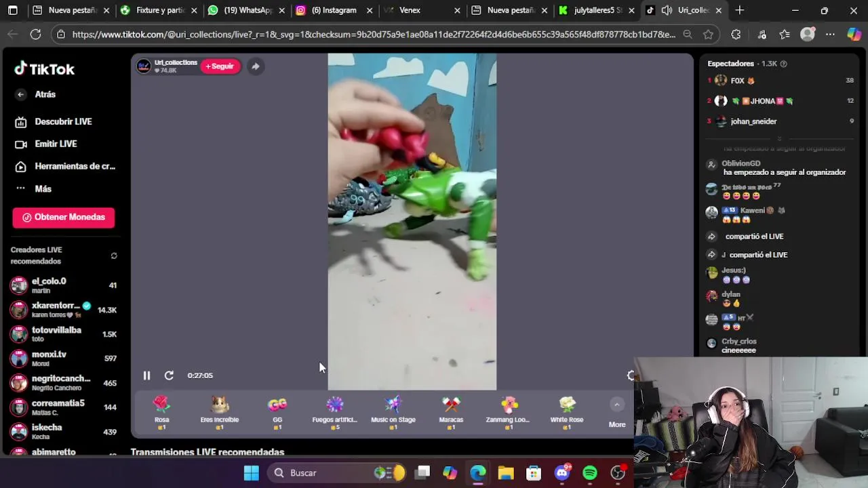Open negritocanch recommended LIVE creator
The height and width of the screenshot is (488, 868).
tap(63, 383)
